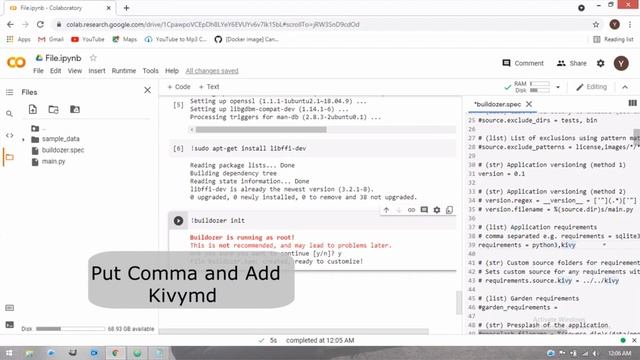Open terminal sidebar icon
640x360 pixels.
click(x=9, y=325)
